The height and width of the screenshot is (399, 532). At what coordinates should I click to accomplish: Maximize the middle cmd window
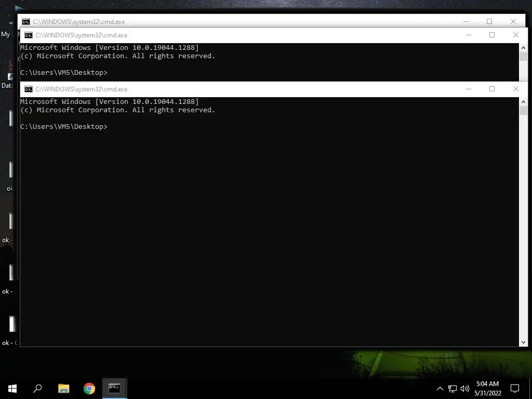(492, 35)
